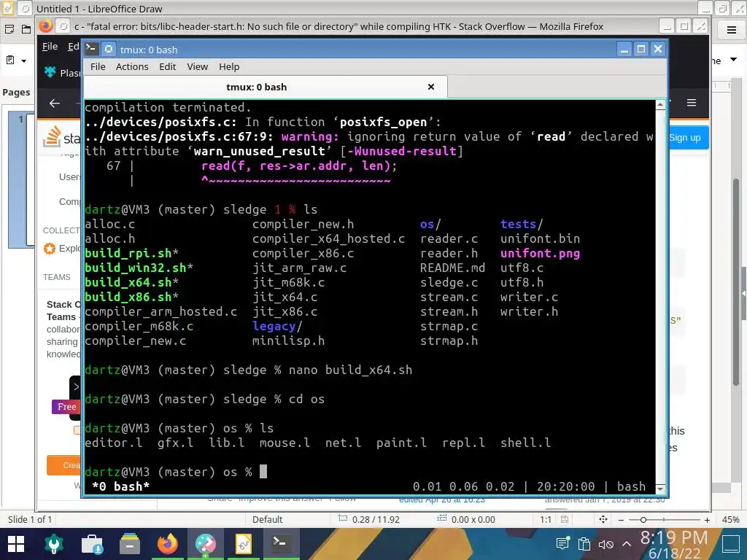747x560 pixels.
Task: Click the zoom slider handle
Action: pos(643,520)
